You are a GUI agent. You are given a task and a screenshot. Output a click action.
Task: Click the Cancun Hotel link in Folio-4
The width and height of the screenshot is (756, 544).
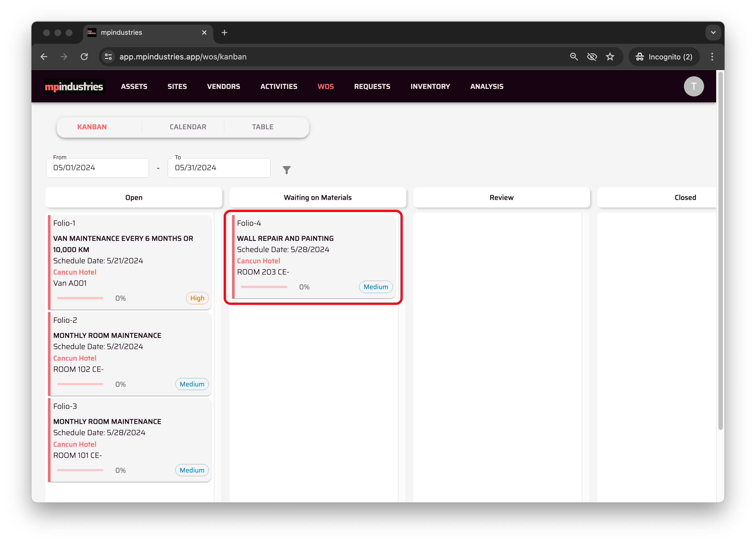click(x=258, y=261)
